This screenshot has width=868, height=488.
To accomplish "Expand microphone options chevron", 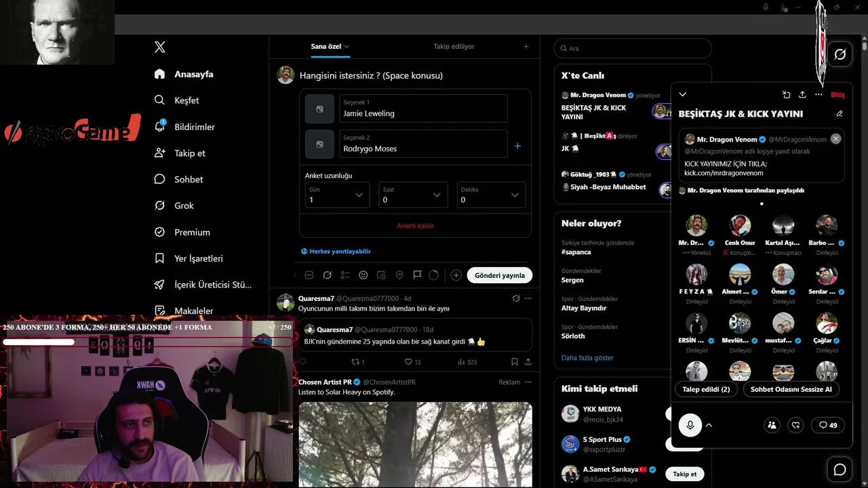I will point(709,426).
